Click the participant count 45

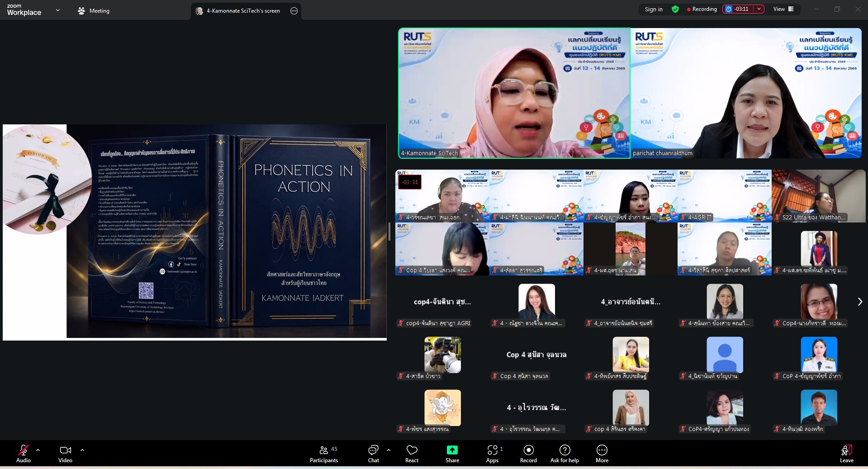pyautogui.click(x=334, y=449)
